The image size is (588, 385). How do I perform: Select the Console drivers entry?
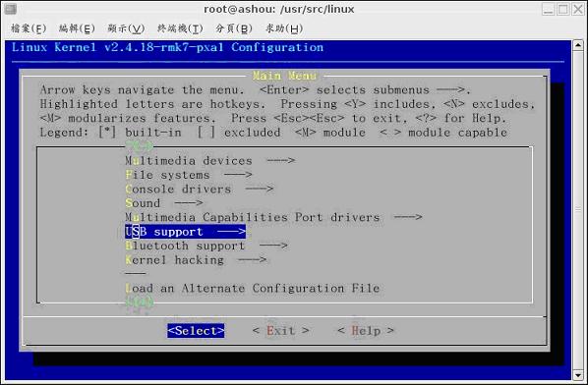tap(200, 190)
